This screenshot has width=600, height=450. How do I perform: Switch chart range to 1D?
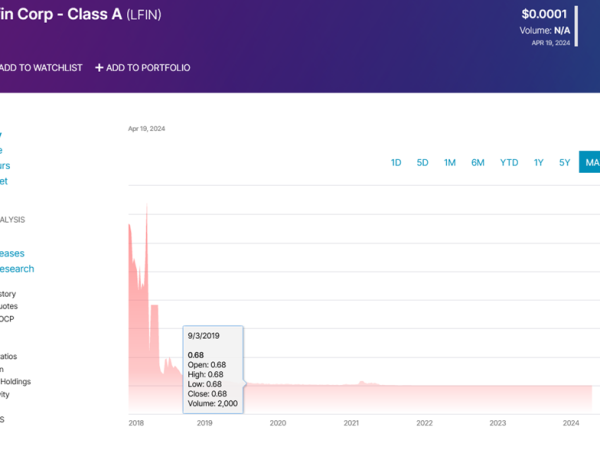396,163
